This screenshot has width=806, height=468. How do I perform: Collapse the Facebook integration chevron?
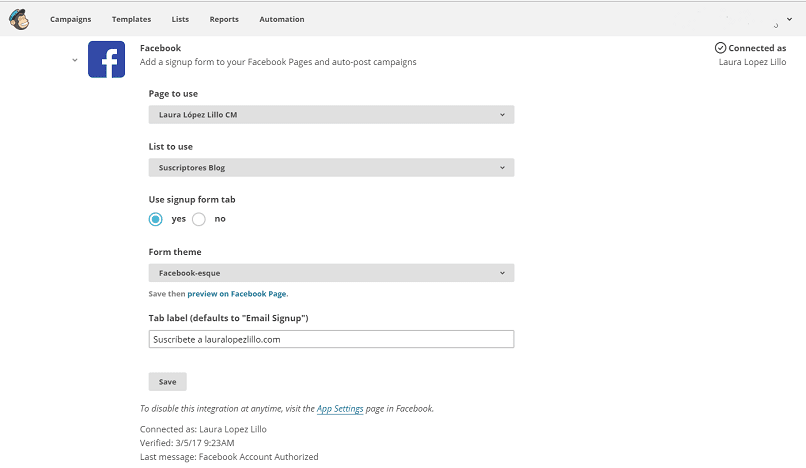pyautogui.click(x=74, y=60)
